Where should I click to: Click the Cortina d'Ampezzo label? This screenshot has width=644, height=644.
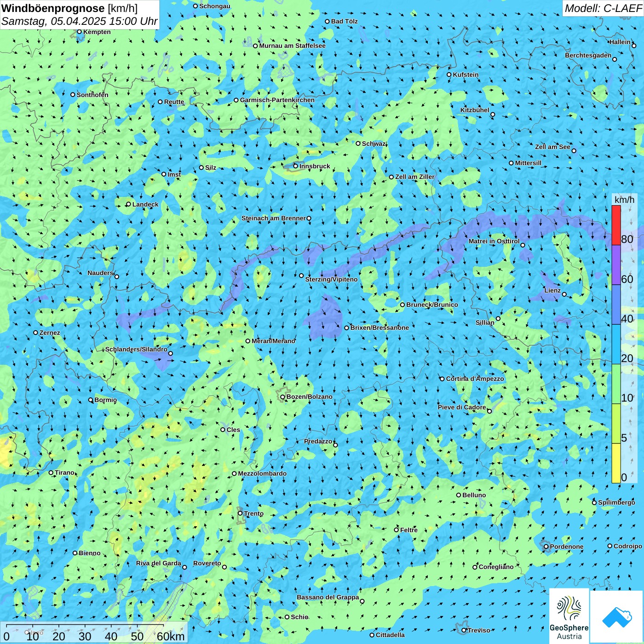(x=475, y=379)
